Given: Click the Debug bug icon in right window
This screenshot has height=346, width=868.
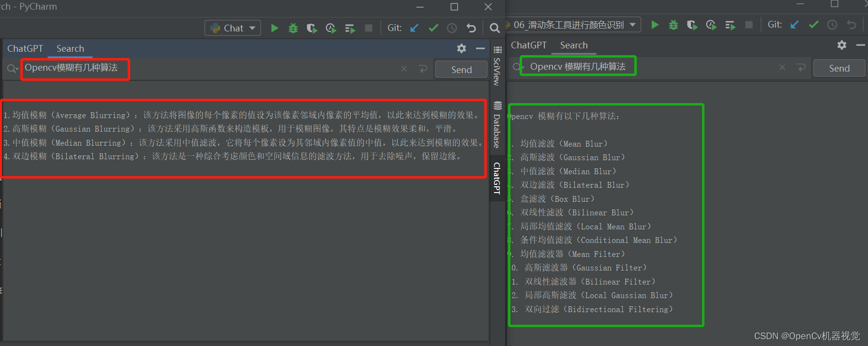Looking at the screenshot, I should tap(673, 25).
